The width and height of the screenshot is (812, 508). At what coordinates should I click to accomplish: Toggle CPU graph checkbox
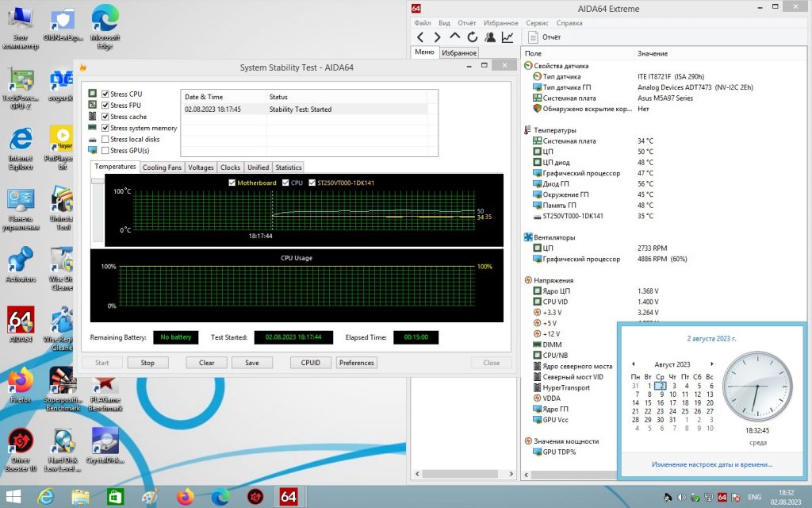pyautogui.click(x=285, y=183)
